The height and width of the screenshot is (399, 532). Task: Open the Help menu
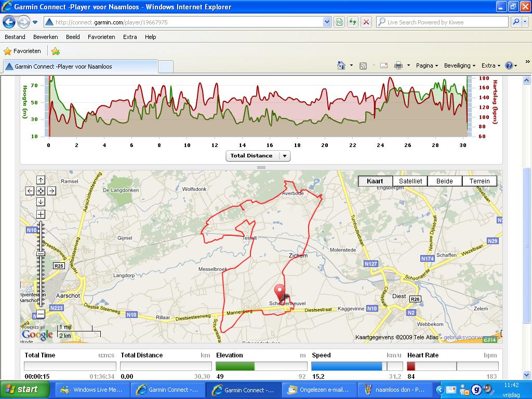pyautogui.click(x=150, y=37)
